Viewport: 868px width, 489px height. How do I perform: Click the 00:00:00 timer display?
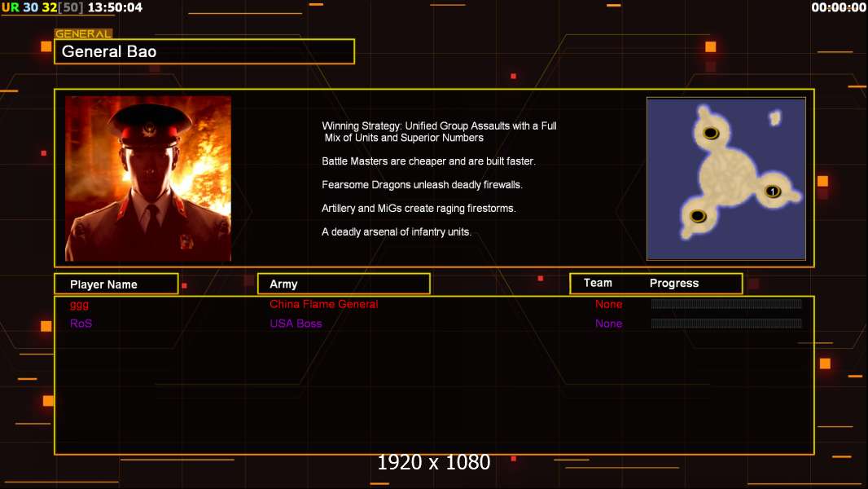tap(839, 7)
